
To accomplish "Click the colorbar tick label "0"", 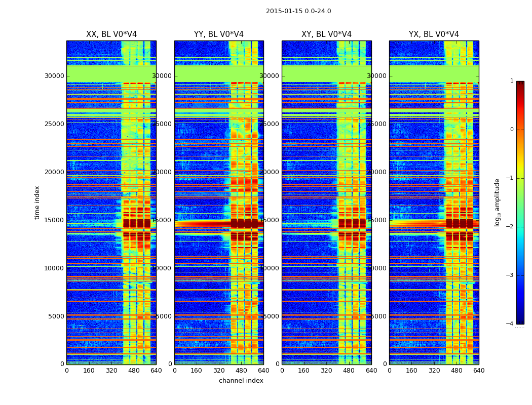I will pos(512,130).
